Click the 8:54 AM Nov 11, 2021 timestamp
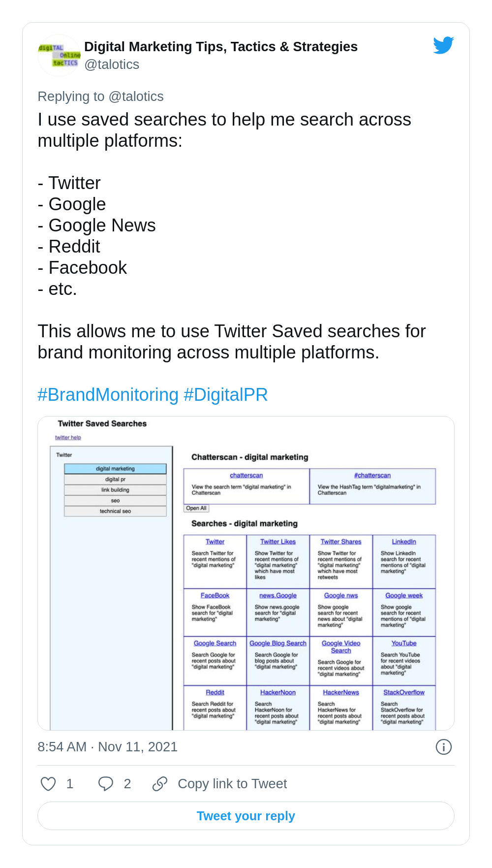This screenshot has width=492, height=868. pos(107,747)
